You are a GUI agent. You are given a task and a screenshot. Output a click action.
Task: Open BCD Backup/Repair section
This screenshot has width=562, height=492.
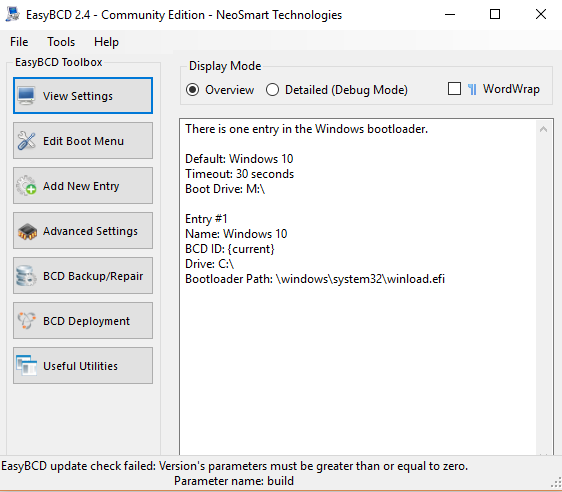point(83,276)
